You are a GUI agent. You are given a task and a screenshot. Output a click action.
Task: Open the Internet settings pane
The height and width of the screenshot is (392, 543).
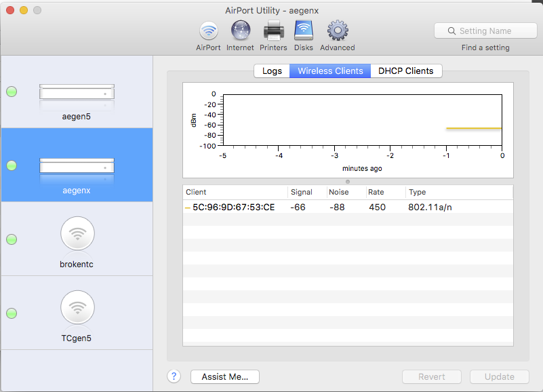coord(240,36)
